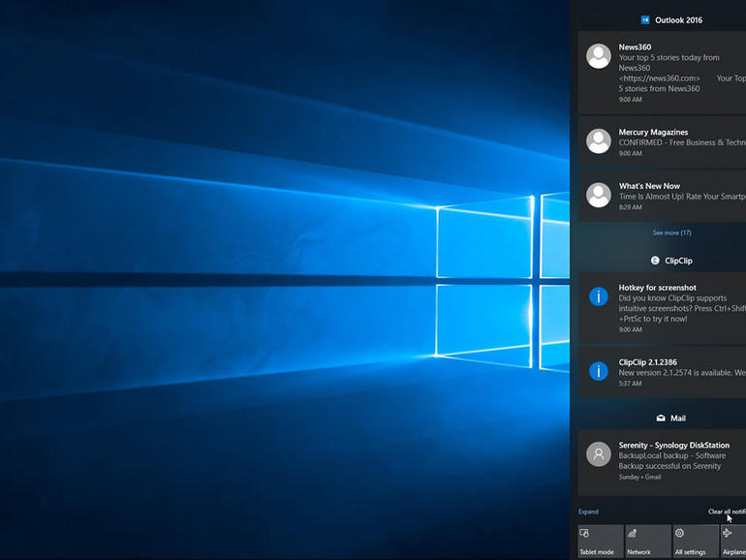Image resolution: width=746 pixels, height=560 pixels.
Task: Select the ClipClip group header label
Action: tap(678, 261)
